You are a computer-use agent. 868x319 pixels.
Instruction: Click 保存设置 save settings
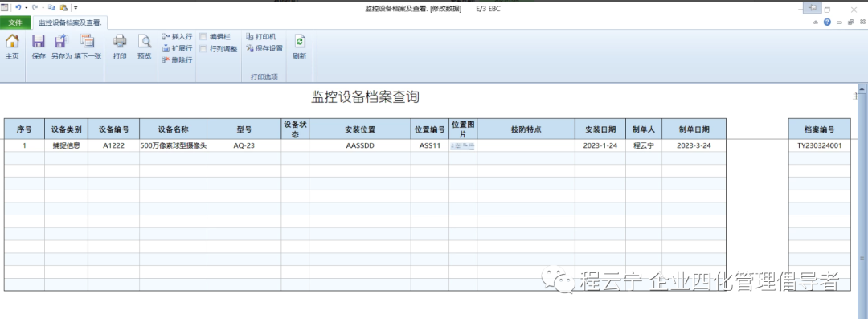tap(264, 48)
